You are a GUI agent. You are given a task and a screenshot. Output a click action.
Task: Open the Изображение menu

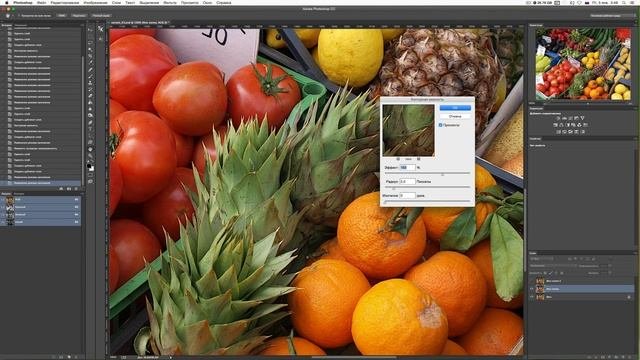coord(95,2)
